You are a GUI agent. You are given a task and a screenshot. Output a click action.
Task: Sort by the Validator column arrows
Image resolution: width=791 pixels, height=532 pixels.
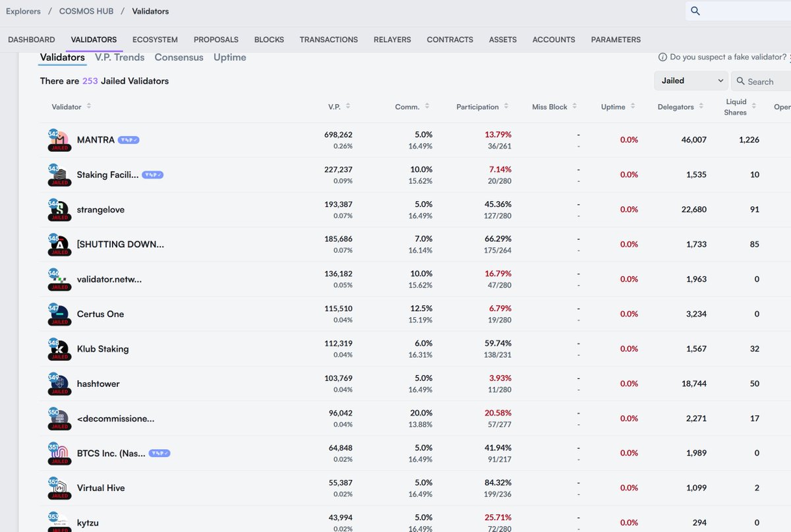coord(89,106)
